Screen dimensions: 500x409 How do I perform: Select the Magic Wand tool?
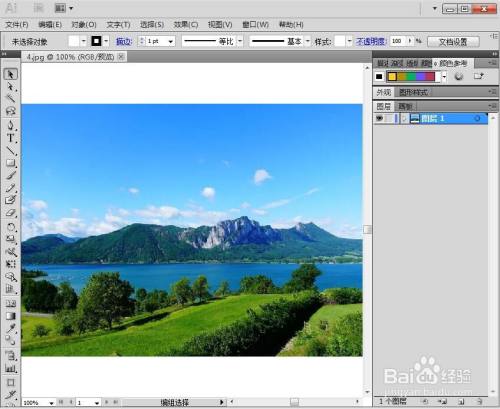pos(10,99)
